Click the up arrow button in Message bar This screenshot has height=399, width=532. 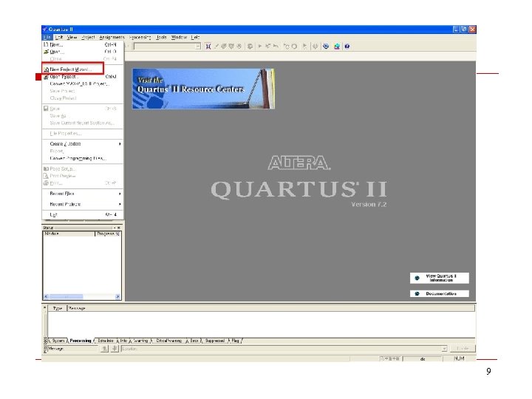105,349
